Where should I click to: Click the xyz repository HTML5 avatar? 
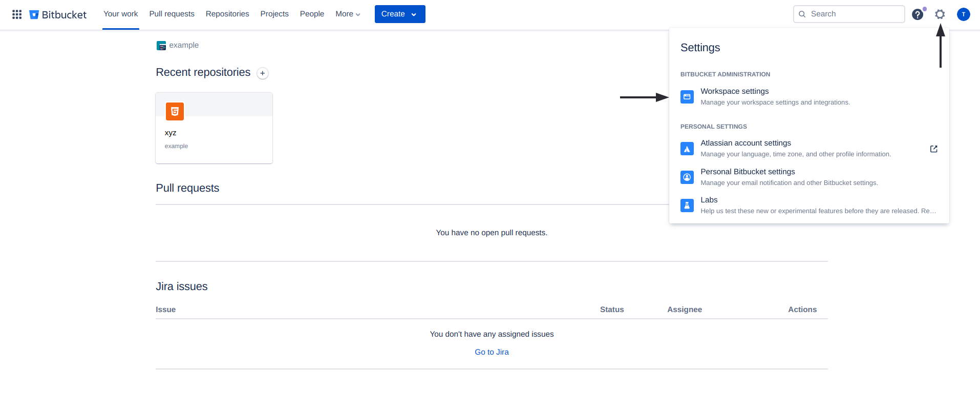pos(175,111)
